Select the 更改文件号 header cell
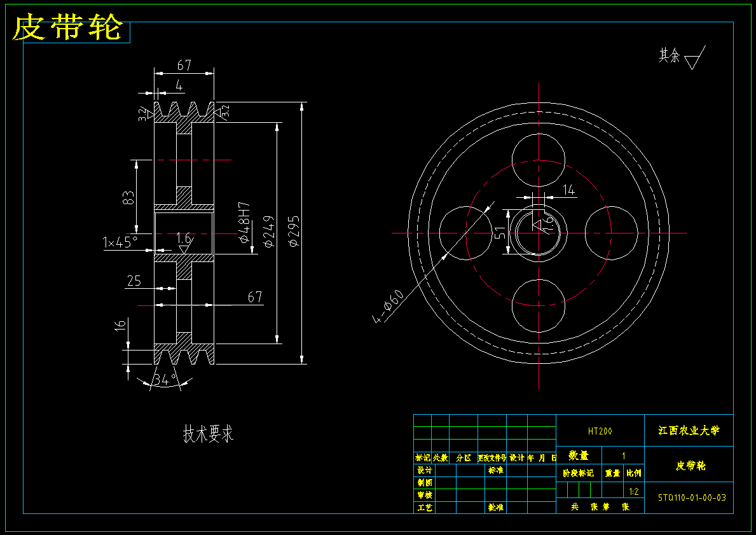 point(491,457)
